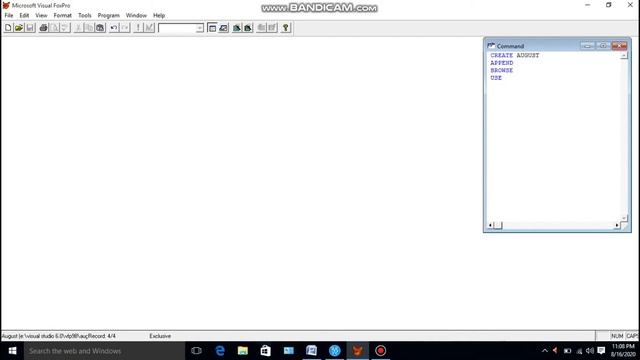
Task: Open the View menu
Action: (x=41, y=16)
